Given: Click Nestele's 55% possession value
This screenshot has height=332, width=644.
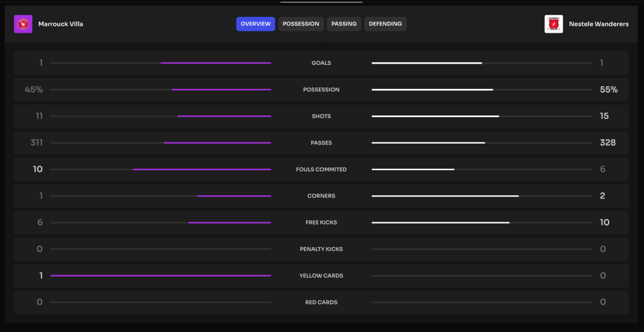Looking at the screenshot, I should click(x=609, y=89).
